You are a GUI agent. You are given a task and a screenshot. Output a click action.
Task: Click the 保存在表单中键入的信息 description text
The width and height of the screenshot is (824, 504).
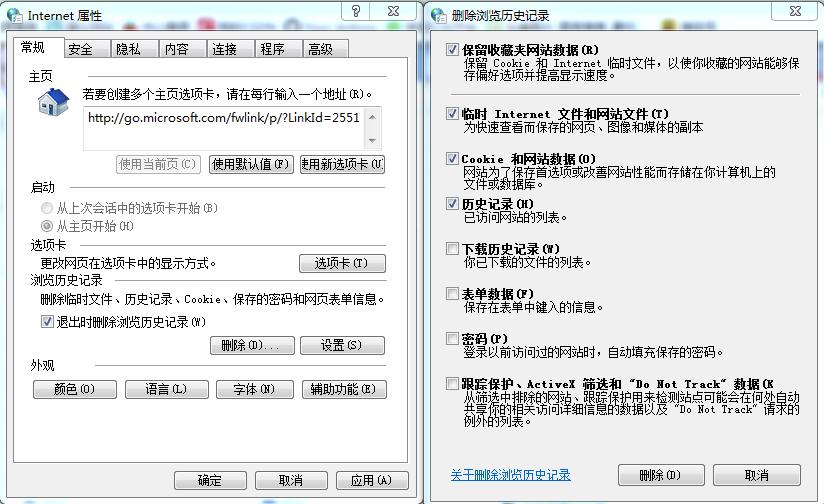533,307
